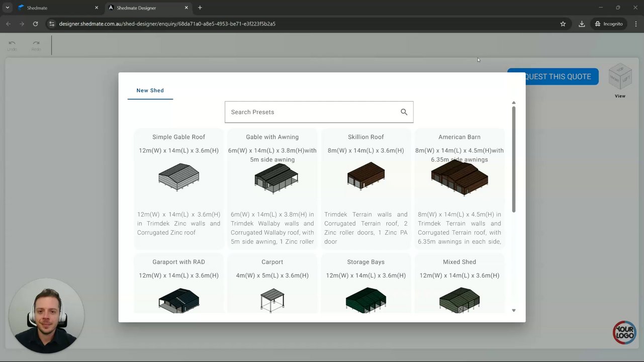Select the Shedmate Designer browser tab
Image resolution: width=644 pixels, height=362 pixels.
coord(149,8)
